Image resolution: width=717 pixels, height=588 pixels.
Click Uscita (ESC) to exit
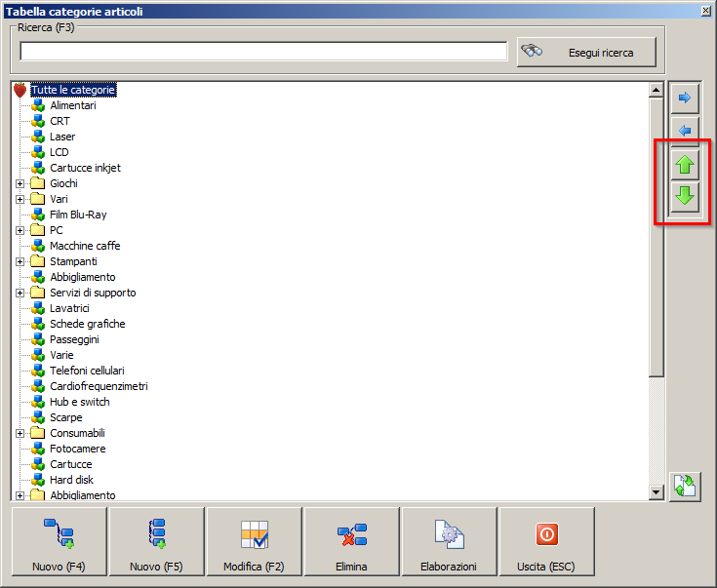point(546,541)
